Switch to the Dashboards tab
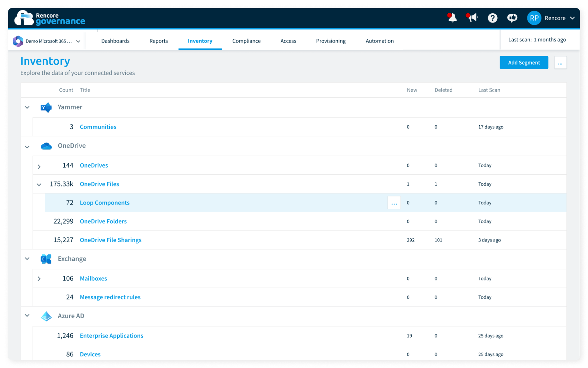The width and height of the screenshot is (588, 368). click(115, 41)
